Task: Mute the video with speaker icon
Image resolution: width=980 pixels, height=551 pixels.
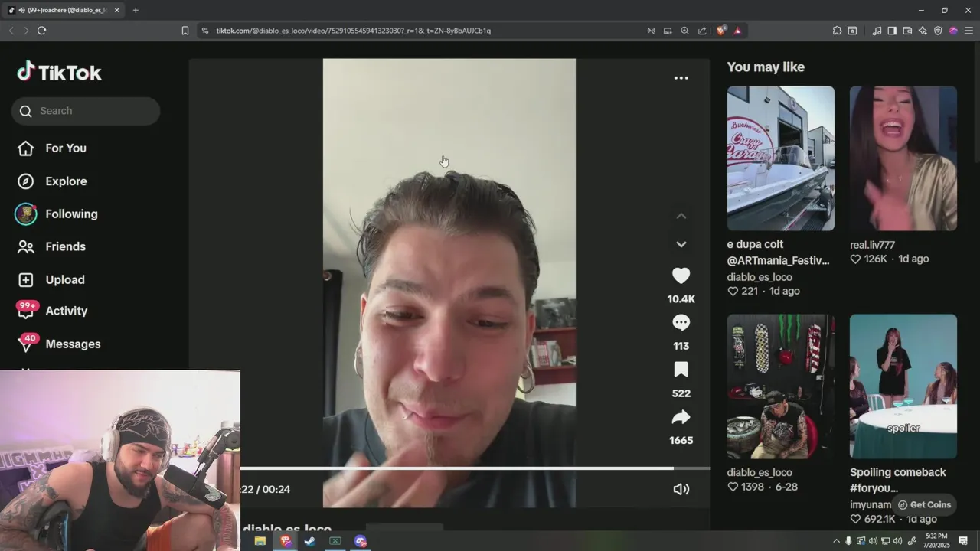Action: (x=681, y=489)
